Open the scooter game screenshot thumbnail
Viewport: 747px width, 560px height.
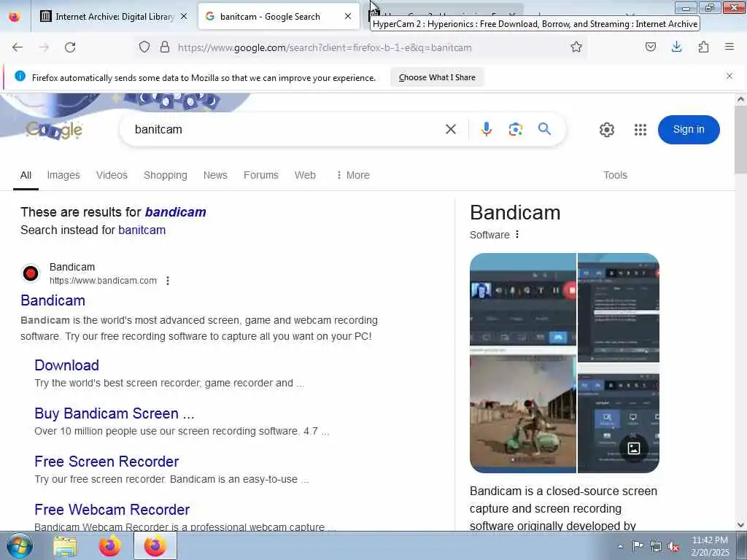522,413
